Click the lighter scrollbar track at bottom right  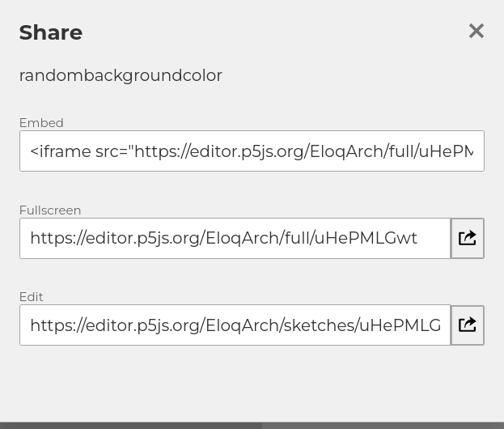pos(383,426)
